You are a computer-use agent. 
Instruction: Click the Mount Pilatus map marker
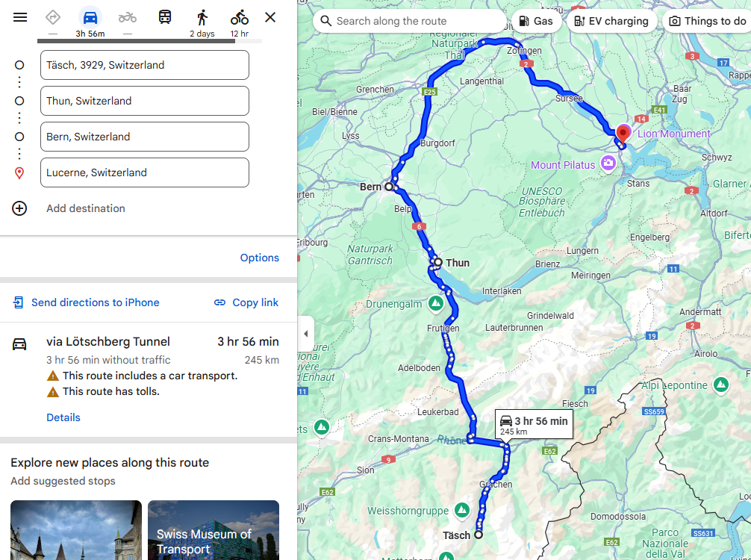[x=608, y=163]
